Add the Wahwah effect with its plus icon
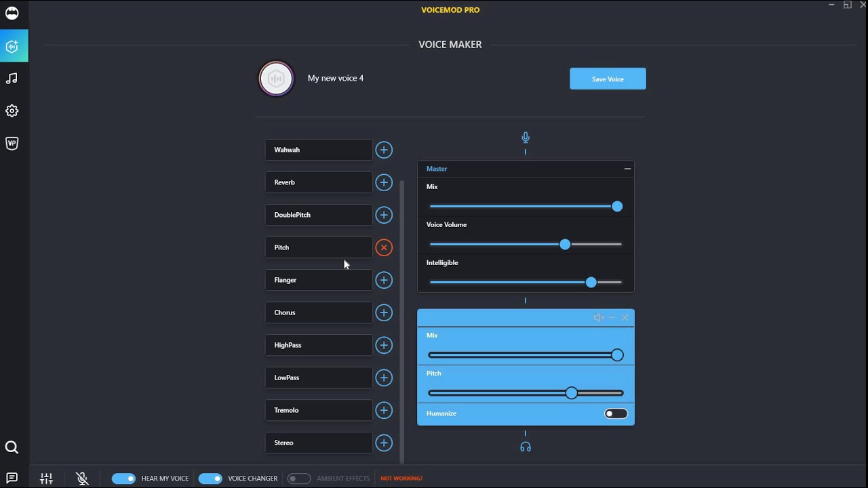 (x=384, y=150)
